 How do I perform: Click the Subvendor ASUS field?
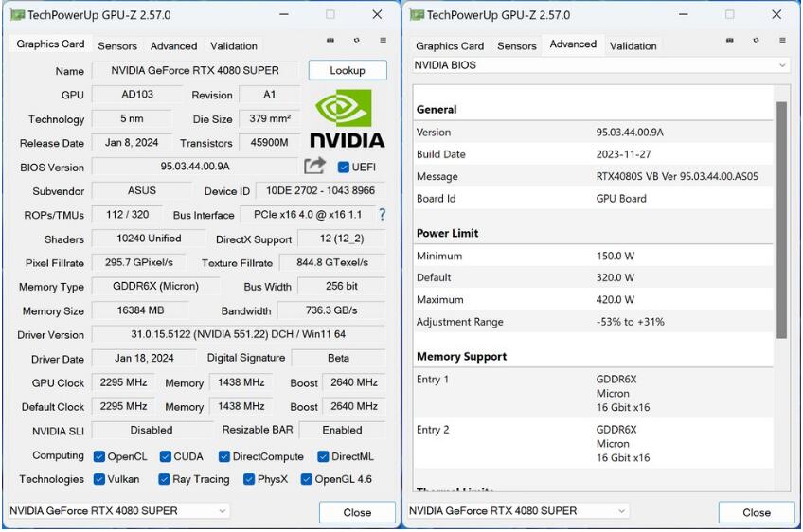[142, 190]
